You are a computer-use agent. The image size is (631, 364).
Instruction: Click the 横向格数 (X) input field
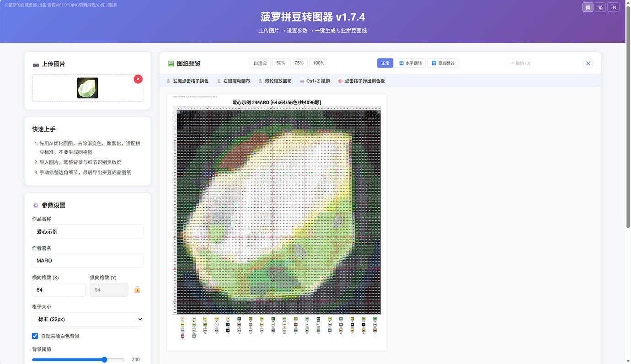tap(59, 290)
